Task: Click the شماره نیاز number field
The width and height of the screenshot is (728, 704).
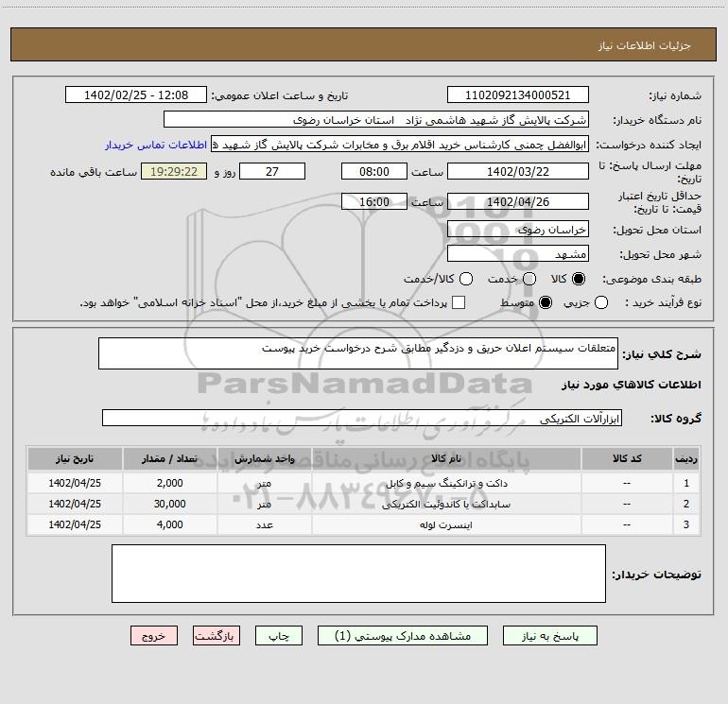Action: click(517, 95)
